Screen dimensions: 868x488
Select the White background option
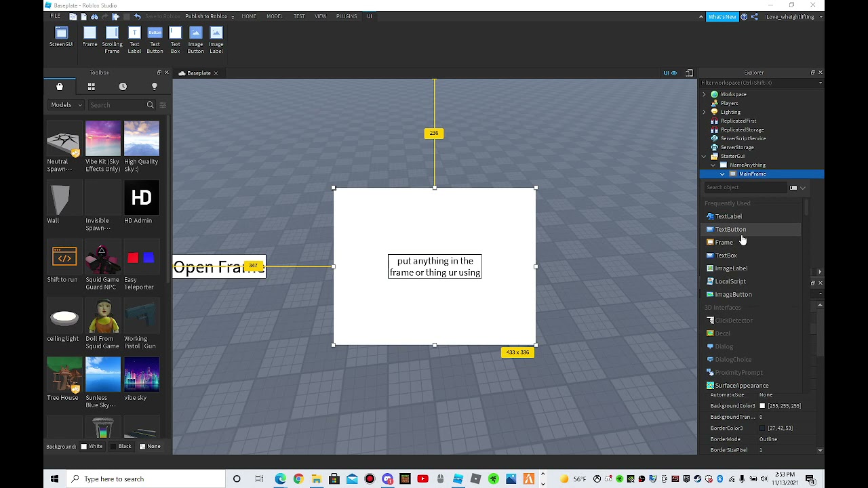[92, 446]
